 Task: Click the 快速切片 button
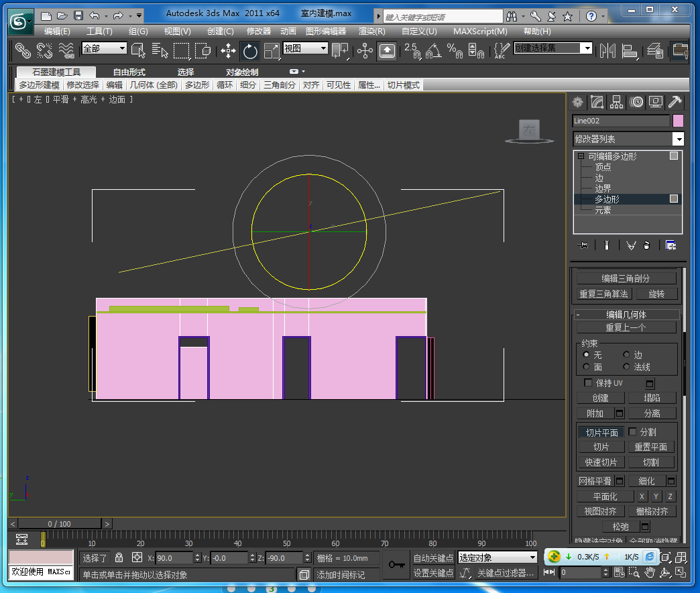coord(601,462)
